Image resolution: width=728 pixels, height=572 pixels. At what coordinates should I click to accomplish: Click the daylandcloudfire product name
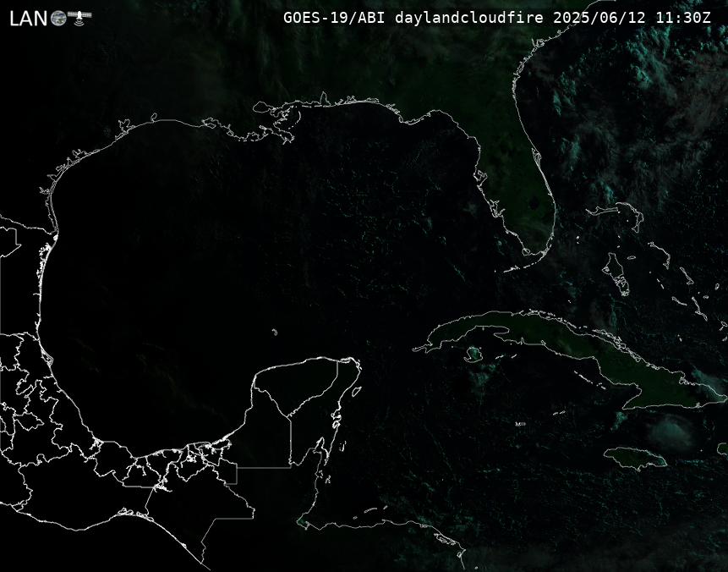click(469, 18)
